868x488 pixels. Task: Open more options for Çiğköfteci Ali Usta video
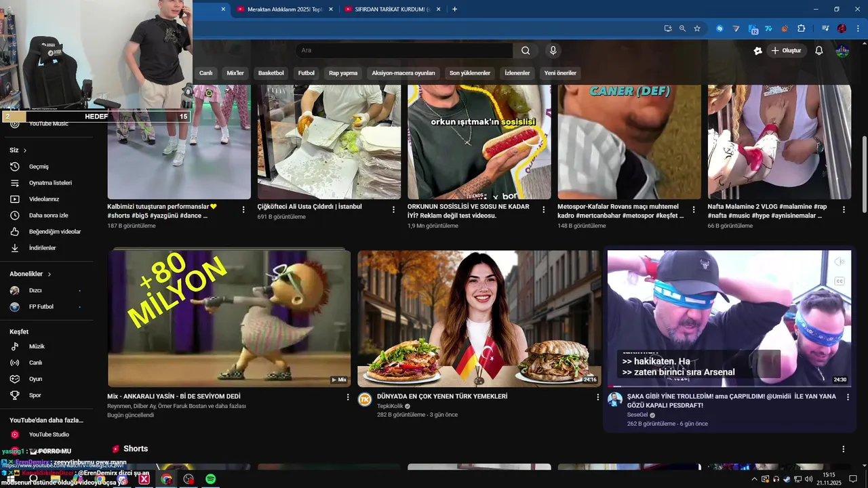(393, 210)
